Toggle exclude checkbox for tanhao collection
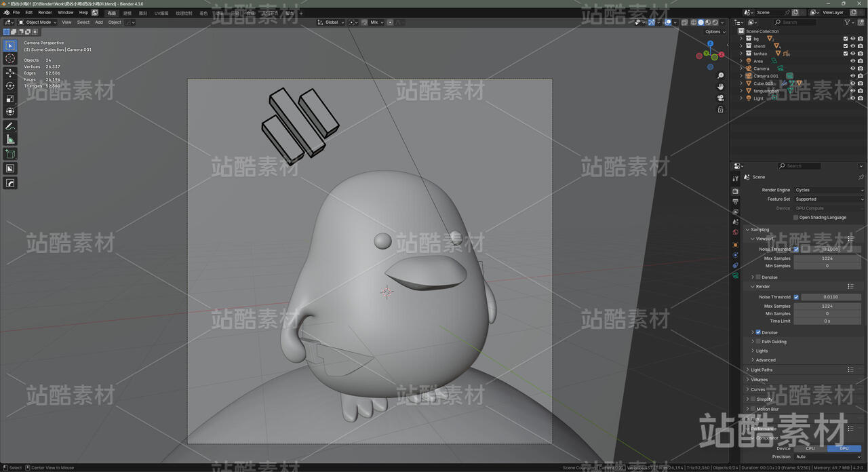Image resolution: width=868 pixels, height=472 pixels. tap(845, 54)
